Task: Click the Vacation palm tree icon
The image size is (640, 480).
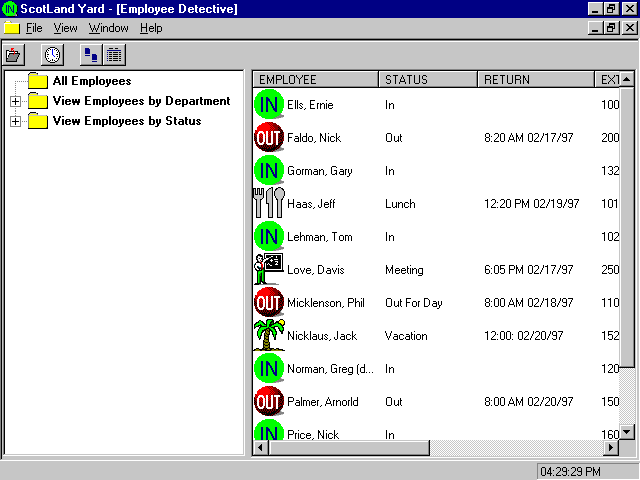Action: (x=269, y=336)
